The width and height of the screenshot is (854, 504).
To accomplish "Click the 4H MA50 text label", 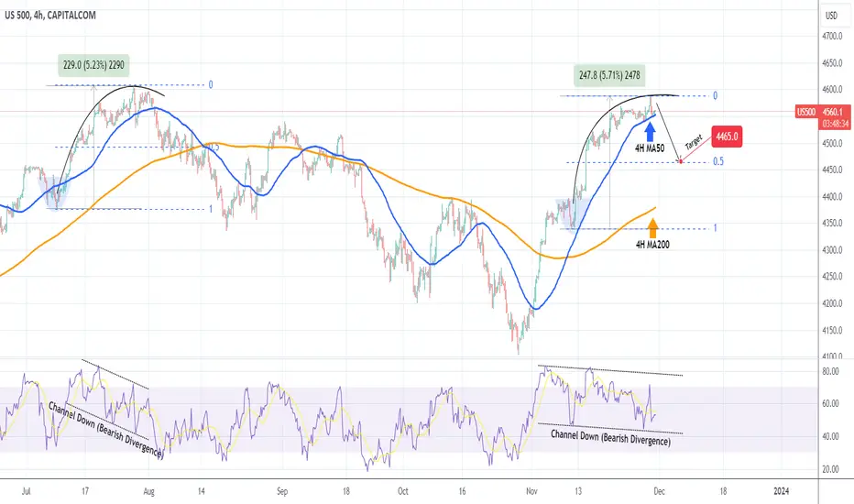I will click(x=650, y=148).
